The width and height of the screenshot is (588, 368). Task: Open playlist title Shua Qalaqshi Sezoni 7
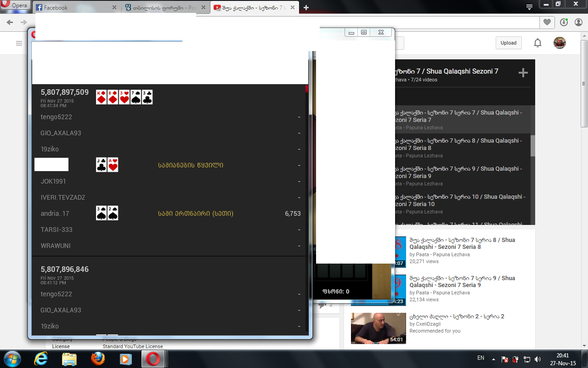[447, 71]
